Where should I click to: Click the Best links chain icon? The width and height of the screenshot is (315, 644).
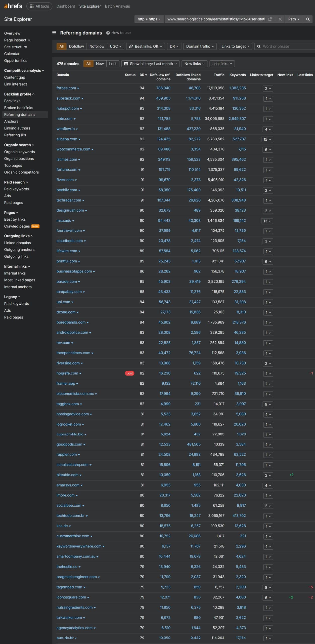point(131,46)
